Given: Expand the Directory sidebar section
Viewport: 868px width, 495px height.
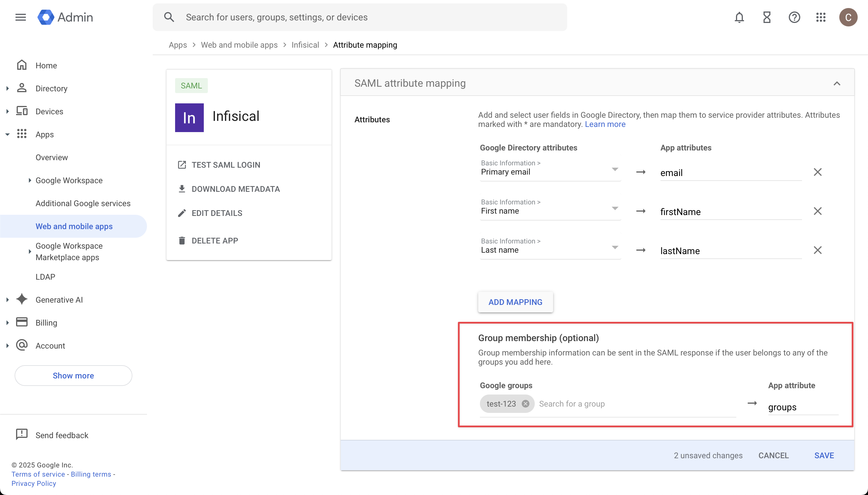Looking at the screenshot, I should [x=7, y=88].
